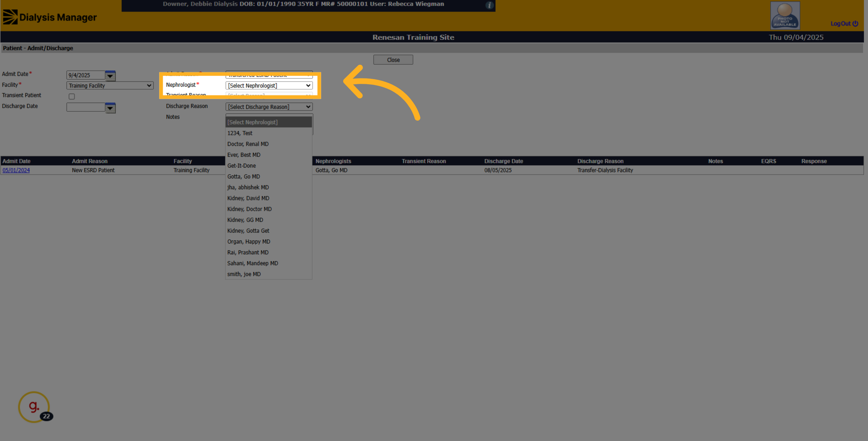Click the patient photo placeholder
The width and height of the screenshot is (868, 441).
785,16
